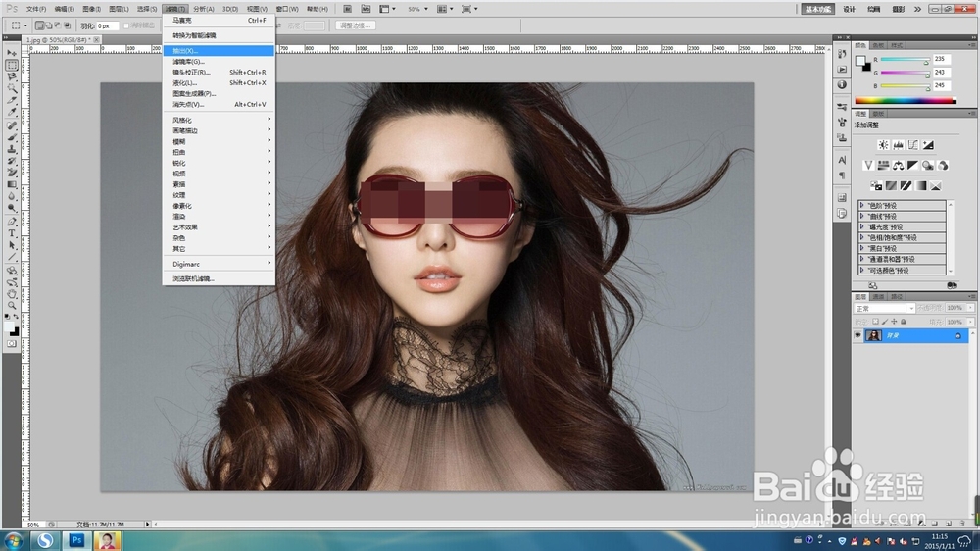Click the feather 羽化 input field

(107, 25)
